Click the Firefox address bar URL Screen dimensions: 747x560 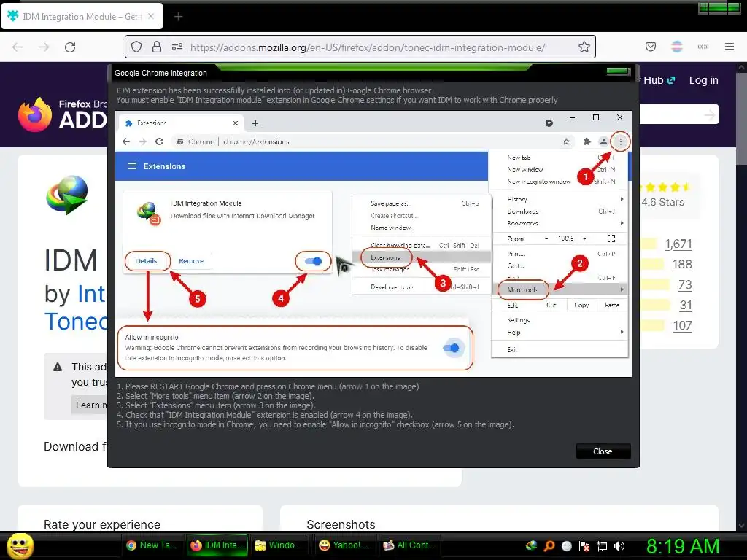[368, 47]
